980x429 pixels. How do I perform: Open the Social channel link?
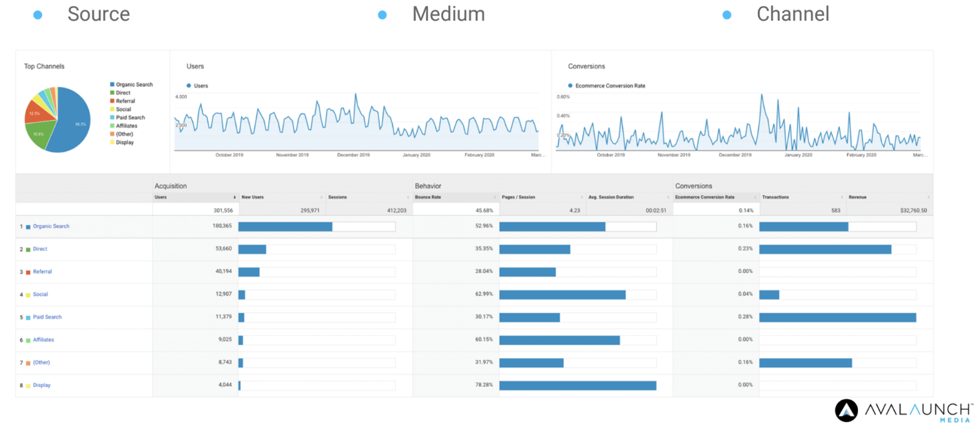click(39, 295)
